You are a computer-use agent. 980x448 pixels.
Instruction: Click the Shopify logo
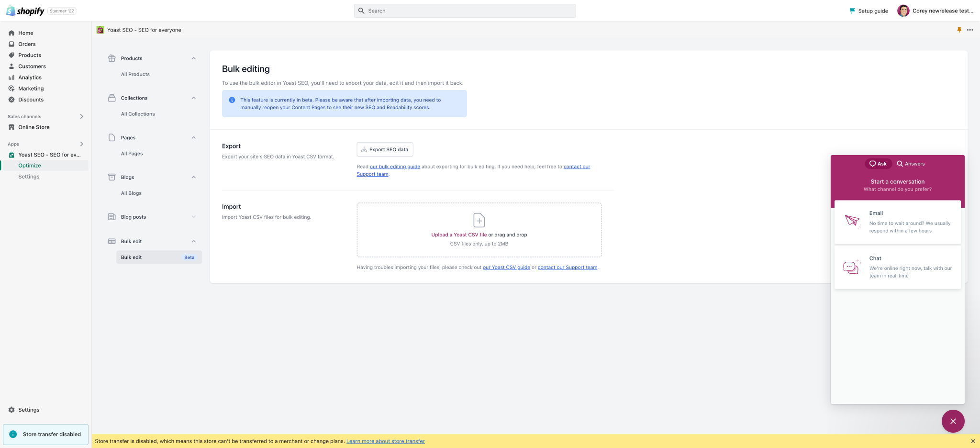(25, 11)
